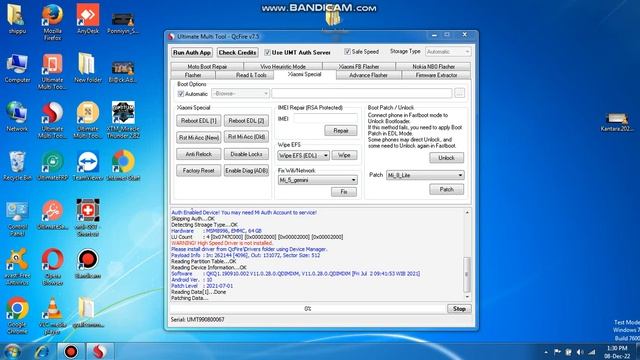Select the orange phone Ultimate Multi Tool shortcut
The width and height of the screenshot is (640, 360).
click(x=52, y=71)
